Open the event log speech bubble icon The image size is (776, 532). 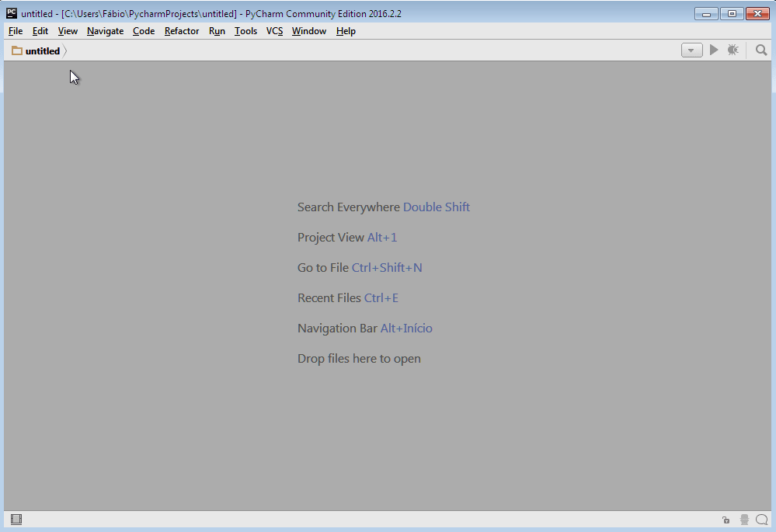point(761,520)
